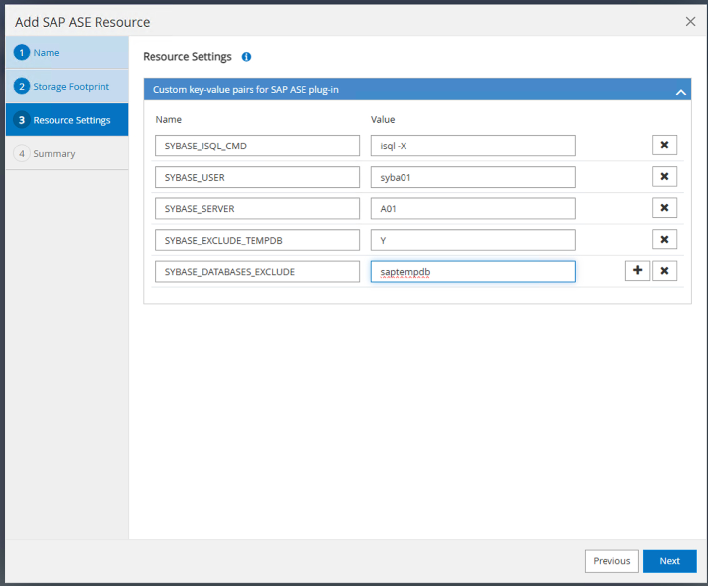The image size is (708, 588).
Task: Remove the SYBASE_ISQL_CMD key-value row
Action: 664,145
